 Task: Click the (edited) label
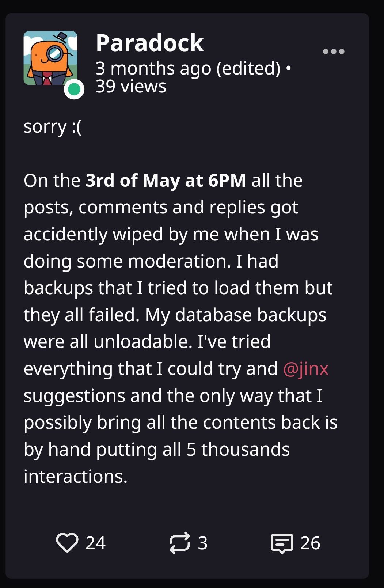(x=248, y=68)
